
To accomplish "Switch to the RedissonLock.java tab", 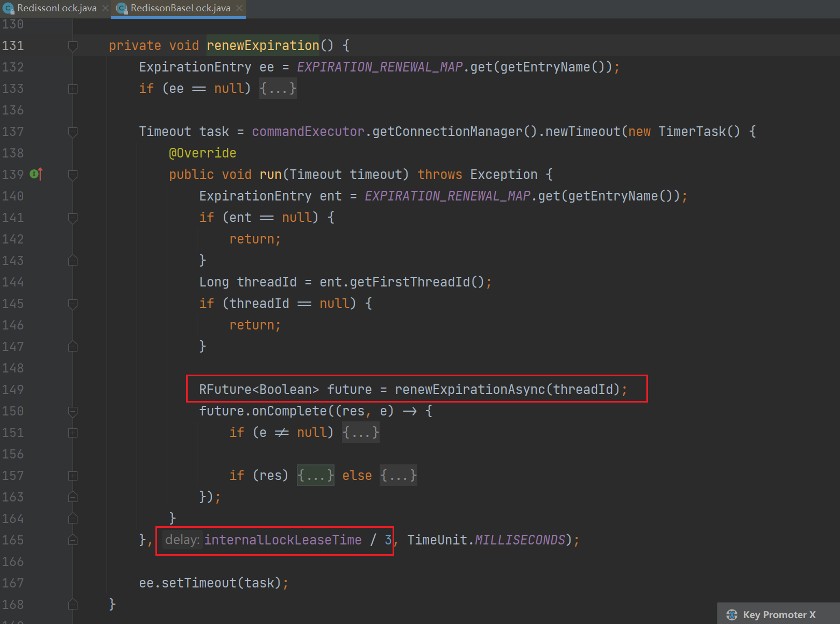I will 56,8.
